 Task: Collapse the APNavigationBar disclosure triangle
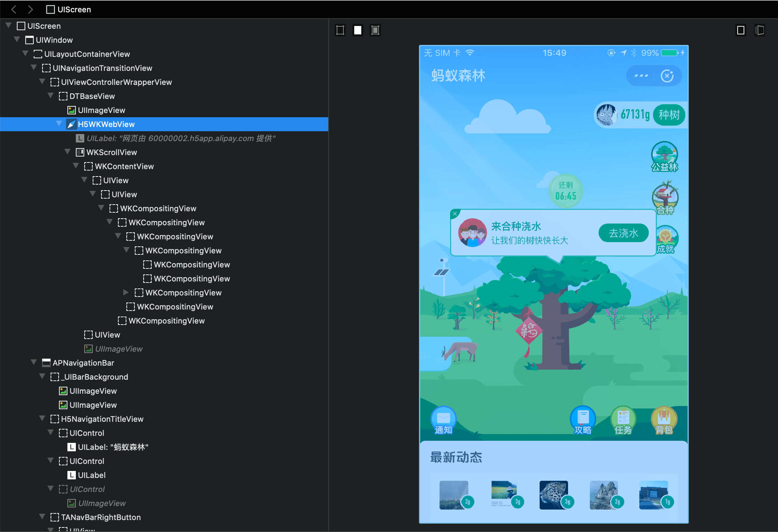tap(34, 362)
